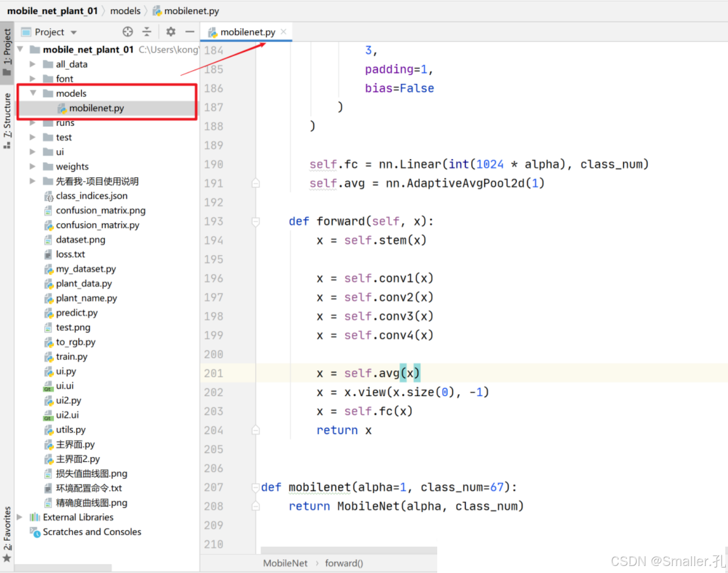The image size is (728, 573).
Task: Close the mobilenet.py editor tab
Action: click(x=284, y=32)
